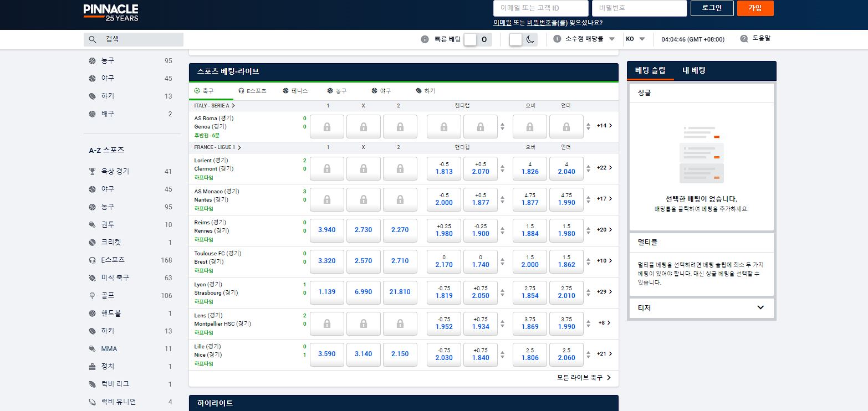
Task: Click the 배구 volleyball icon
Action: 92,114
